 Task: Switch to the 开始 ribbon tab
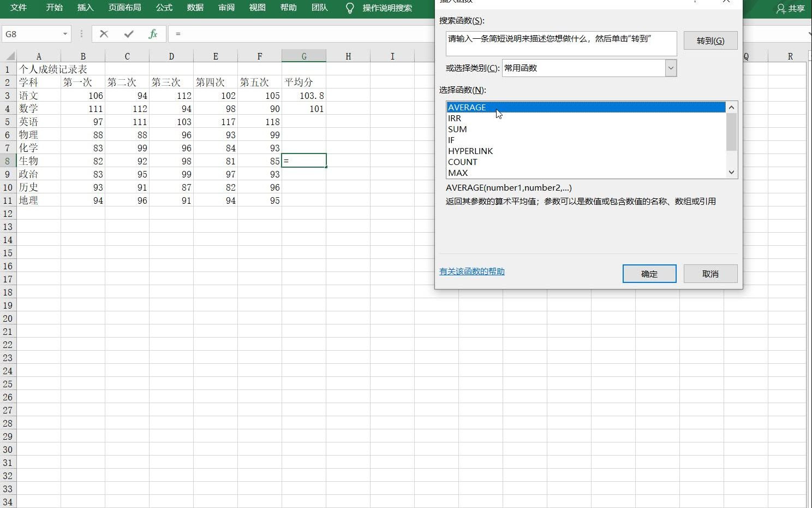click(54, 8)
